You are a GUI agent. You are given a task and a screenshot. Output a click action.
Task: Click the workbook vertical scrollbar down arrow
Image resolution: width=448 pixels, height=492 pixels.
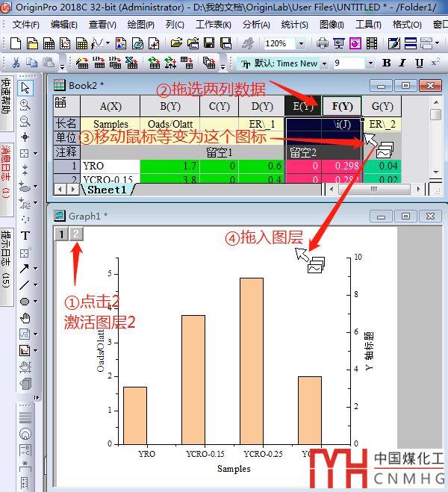coord(436,172)
